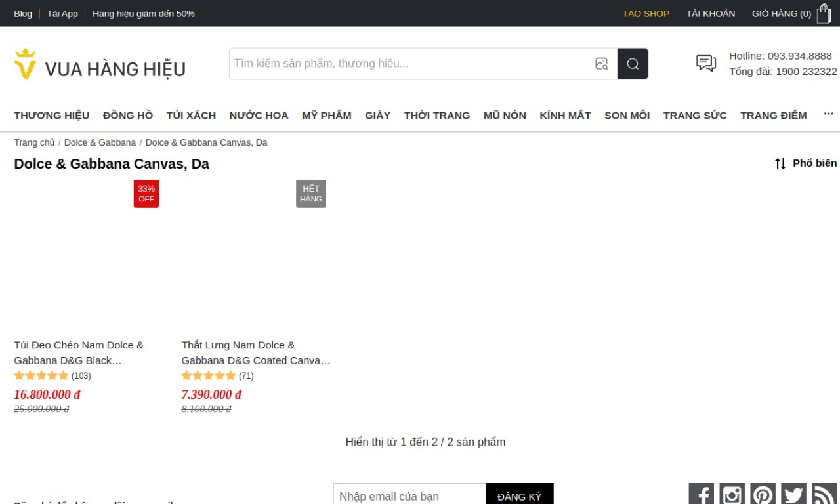Open the GIỎ HÀNG (0) link
Image resolution: width=840 pixels, height=504 pixels.
click(782, 14)
